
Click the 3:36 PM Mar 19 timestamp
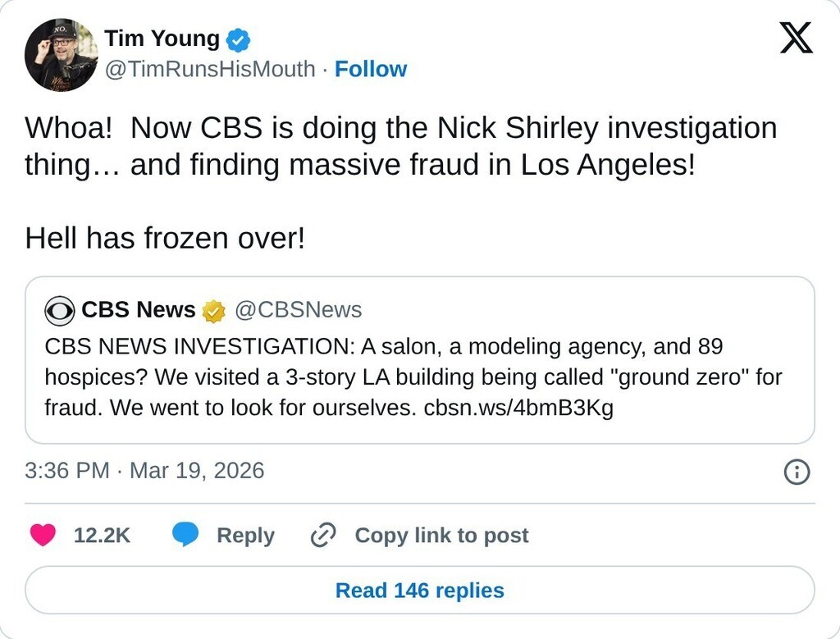[x=144, y=471]
